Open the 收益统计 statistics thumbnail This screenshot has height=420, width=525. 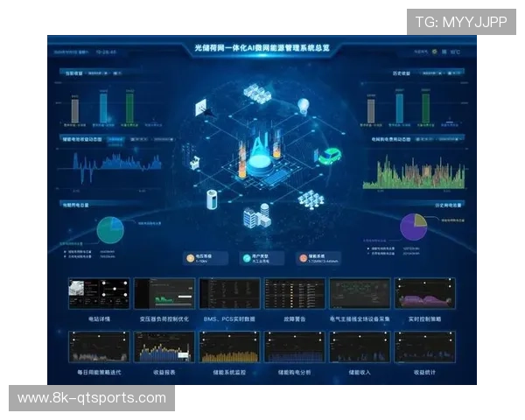coord(423,346)
